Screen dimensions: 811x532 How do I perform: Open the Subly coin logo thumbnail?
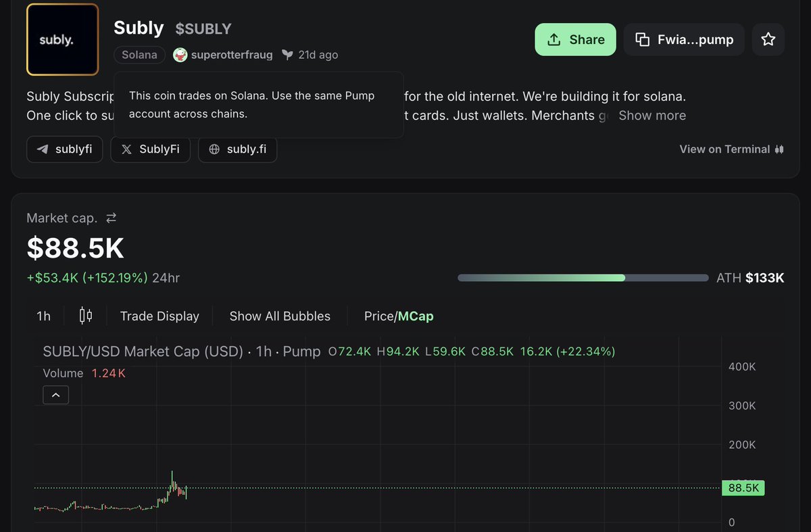pos(62,39)
